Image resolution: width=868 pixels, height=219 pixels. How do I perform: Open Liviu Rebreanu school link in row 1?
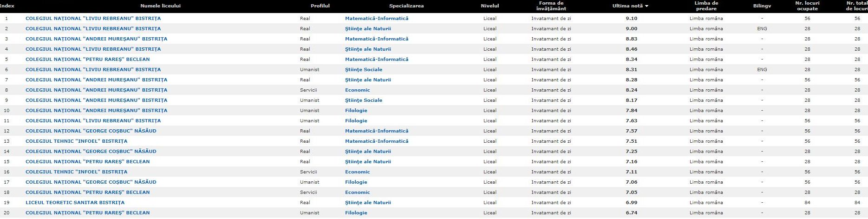(x=93, y=19)
